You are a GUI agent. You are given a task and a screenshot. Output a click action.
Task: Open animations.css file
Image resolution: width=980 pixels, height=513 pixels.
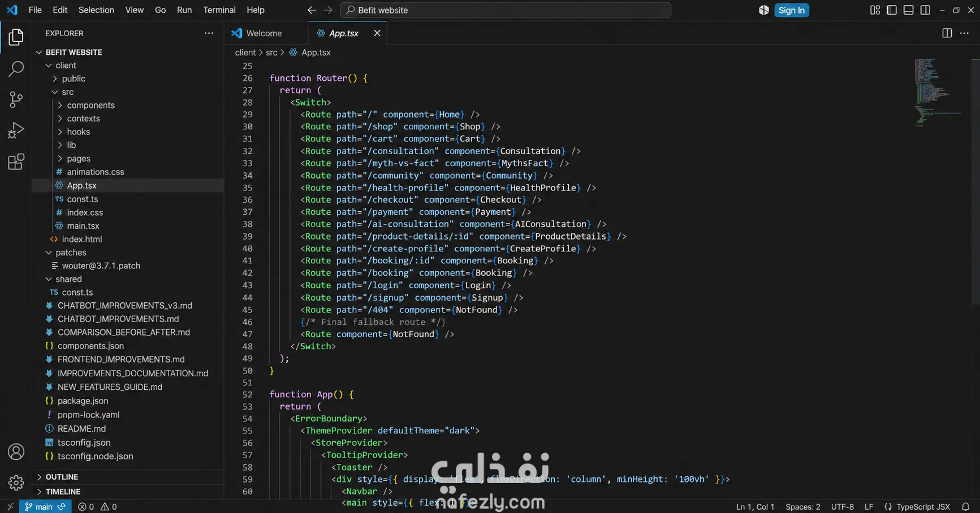pos(95,172)
